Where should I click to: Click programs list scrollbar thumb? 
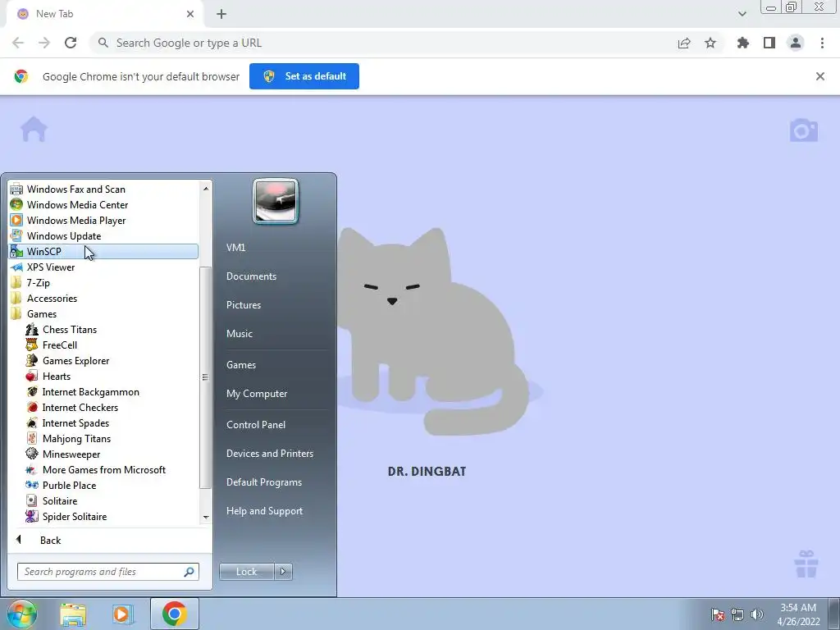pos(204,377)
